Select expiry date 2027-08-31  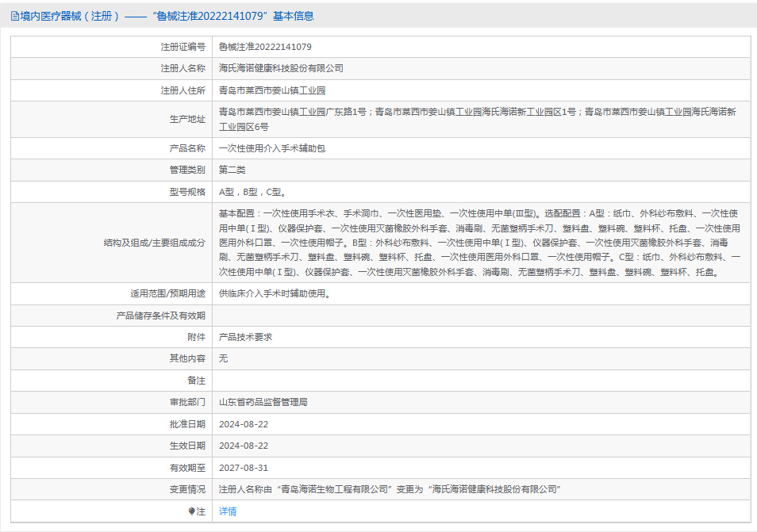244,468
